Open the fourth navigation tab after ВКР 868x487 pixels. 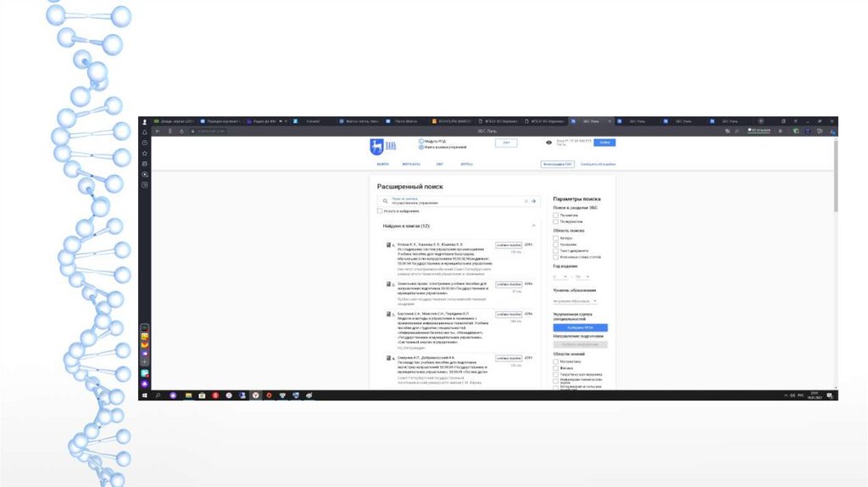[467, 165]
